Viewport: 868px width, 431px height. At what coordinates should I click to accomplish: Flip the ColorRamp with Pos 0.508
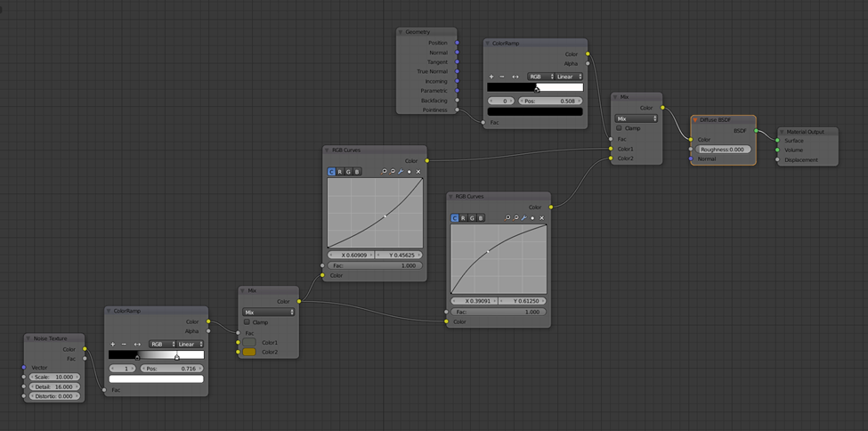tap(515, 77)
